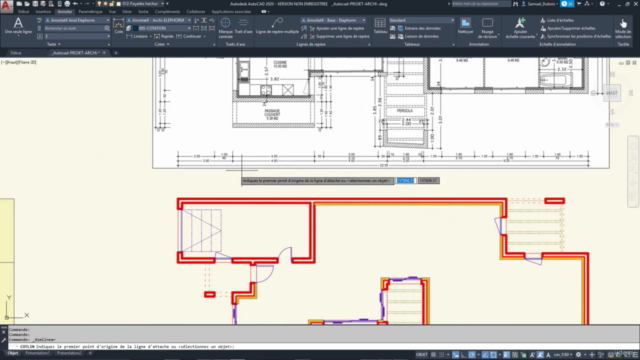Toggle lineweight display in status bar
The image size is (640, 360).
[x=507, y=355]
